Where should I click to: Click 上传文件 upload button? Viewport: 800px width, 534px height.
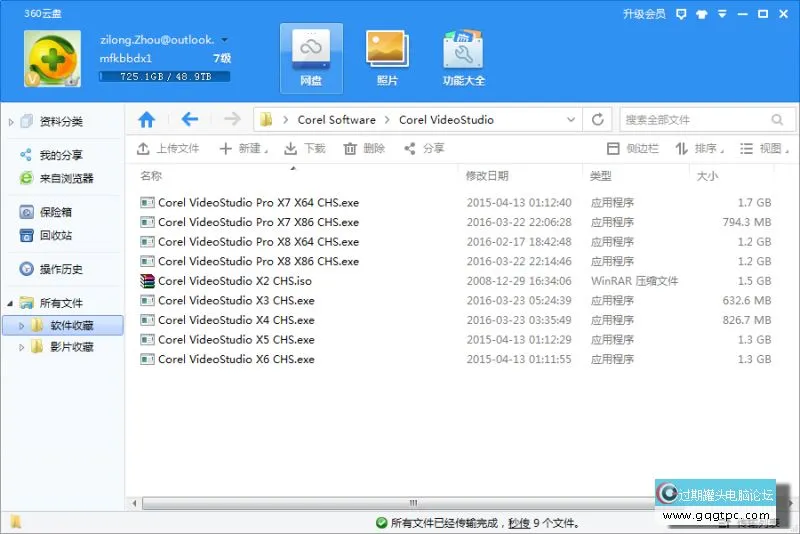(x=168, y=148)
